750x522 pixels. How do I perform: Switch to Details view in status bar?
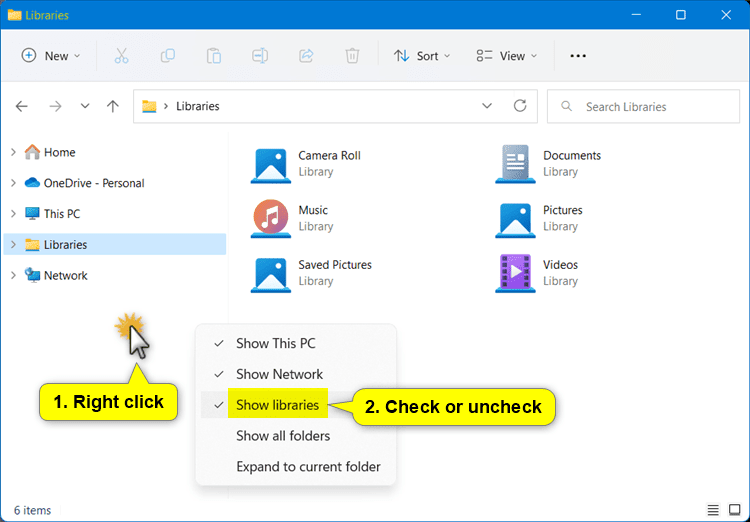[713, 510]
